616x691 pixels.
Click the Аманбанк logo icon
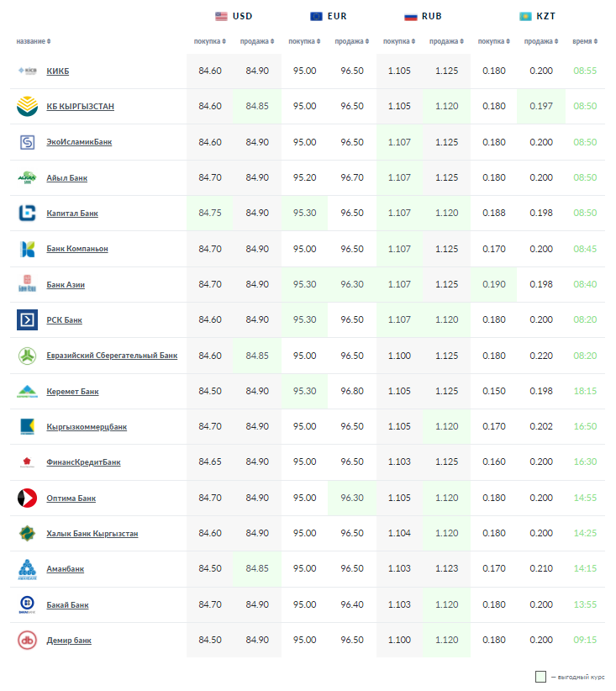pyautogui.click(x=27, y=569)
